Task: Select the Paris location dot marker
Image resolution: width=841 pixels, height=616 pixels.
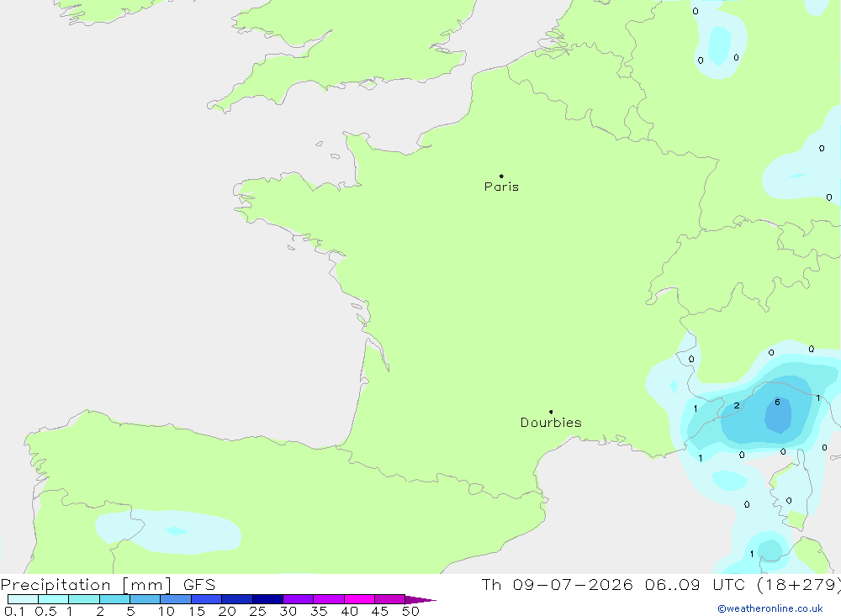Action: (501, 176)
